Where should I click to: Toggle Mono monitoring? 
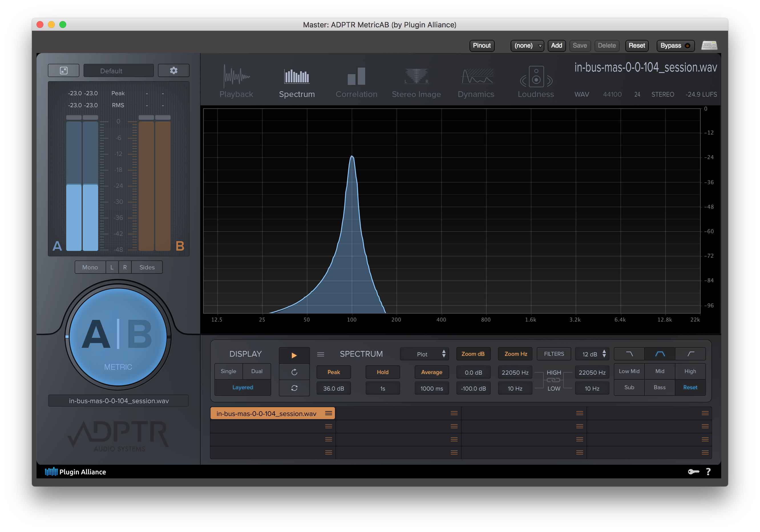[90, 267]
